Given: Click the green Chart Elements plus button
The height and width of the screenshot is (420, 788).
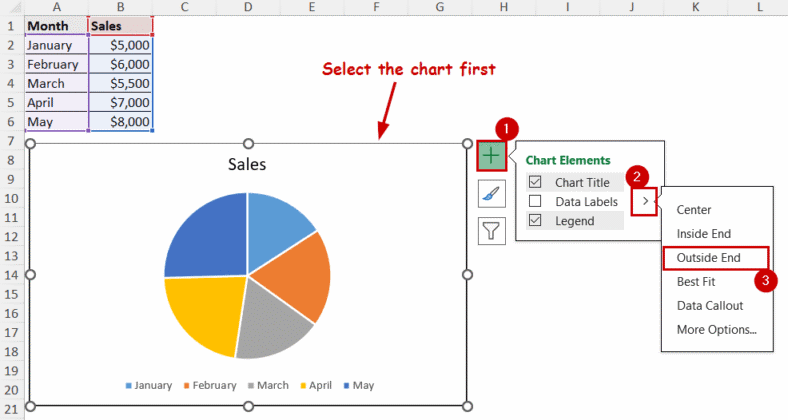Looking at the screenshot, I should coord(491,156).
